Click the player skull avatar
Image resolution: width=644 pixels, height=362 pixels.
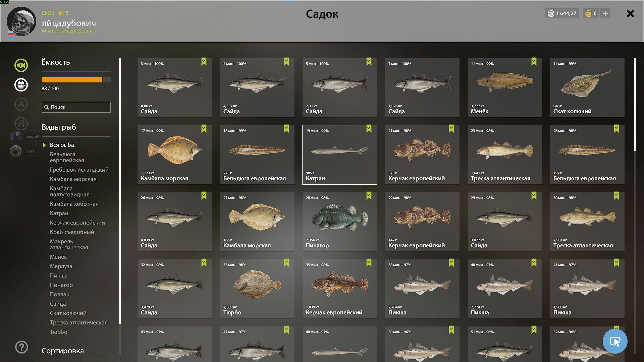pyautogui.click(x=21, y=21)
